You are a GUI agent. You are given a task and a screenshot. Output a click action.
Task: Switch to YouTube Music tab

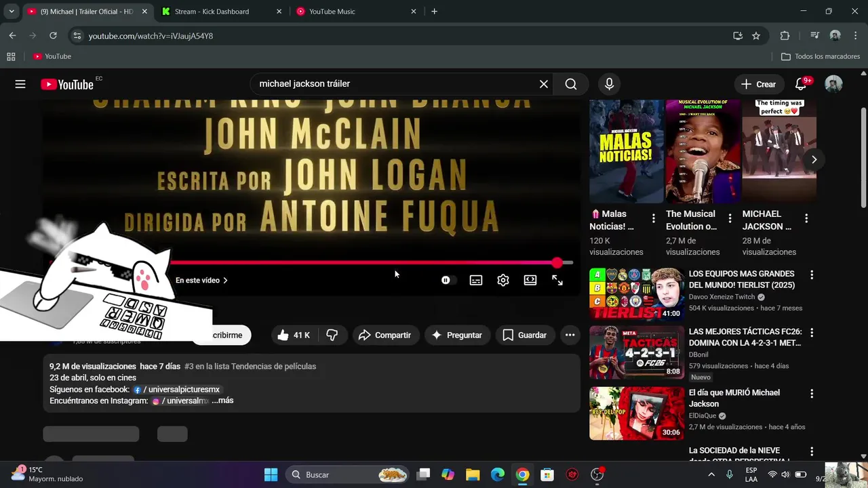357,12
